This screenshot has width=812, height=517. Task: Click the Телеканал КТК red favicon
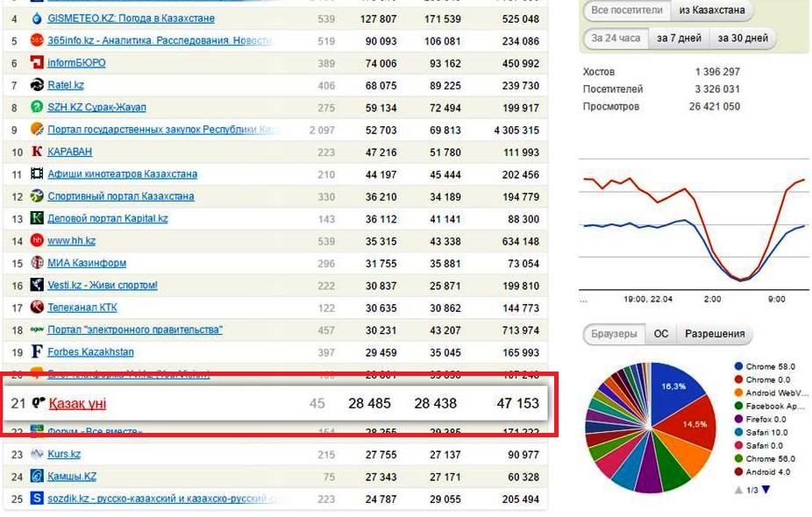click(x=37, y=307)
